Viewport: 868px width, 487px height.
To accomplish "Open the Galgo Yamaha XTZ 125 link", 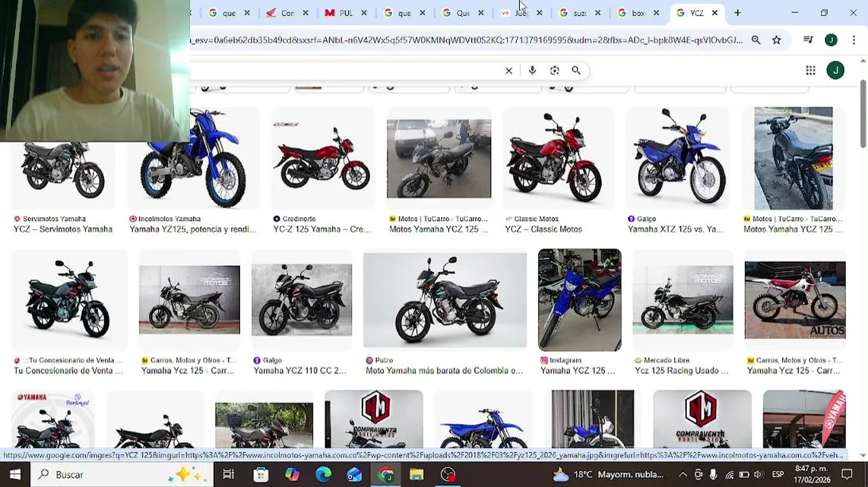I will click(675, 229).
